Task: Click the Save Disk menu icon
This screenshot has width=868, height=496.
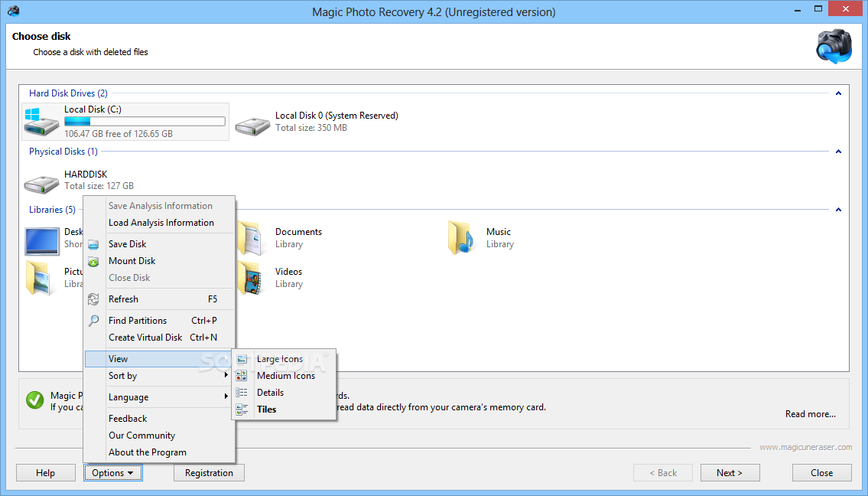Action: [x=93, y=244]
